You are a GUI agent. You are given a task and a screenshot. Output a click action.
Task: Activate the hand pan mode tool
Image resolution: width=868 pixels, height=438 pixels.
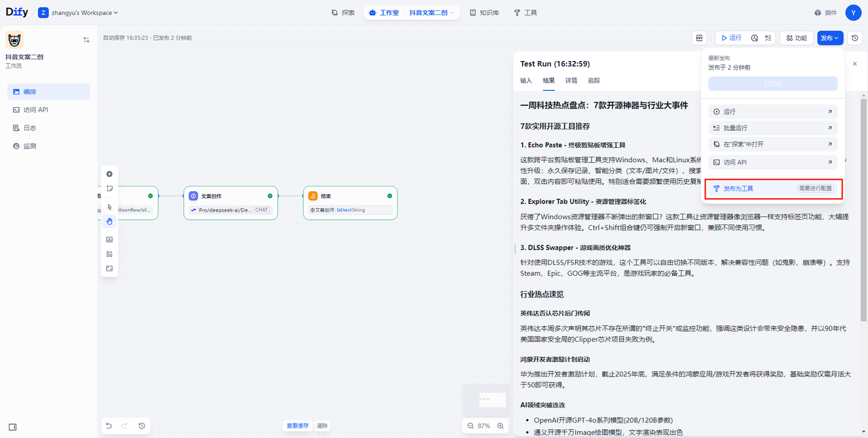109,221
